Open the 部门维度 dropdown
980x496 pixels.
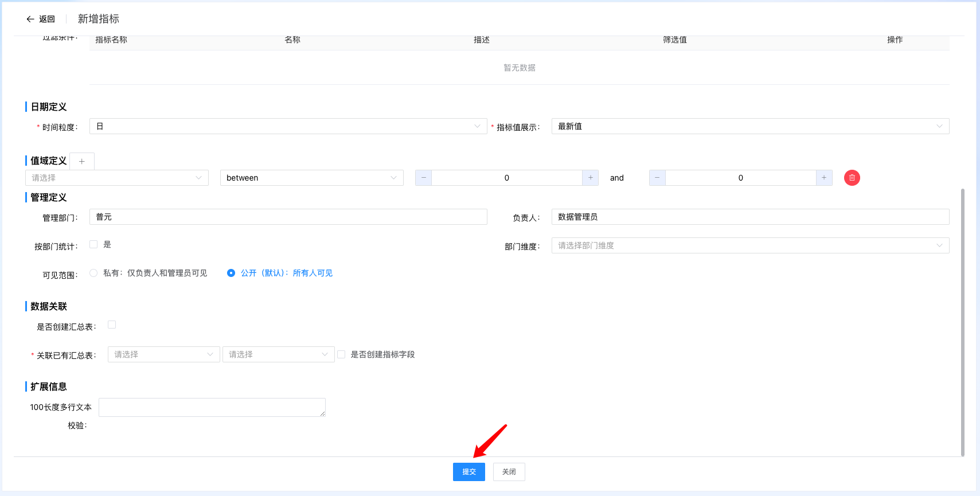750,245
